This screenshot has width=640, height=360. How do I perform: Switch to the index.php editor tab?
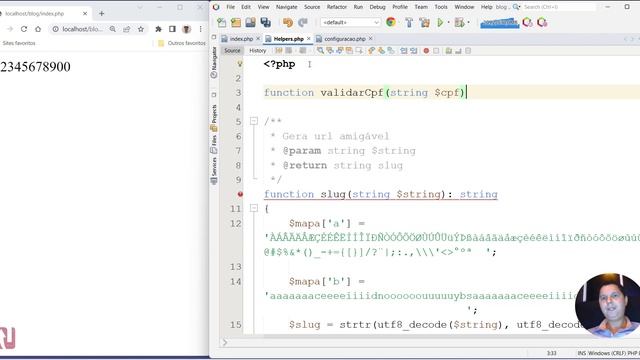click(241, 39)
